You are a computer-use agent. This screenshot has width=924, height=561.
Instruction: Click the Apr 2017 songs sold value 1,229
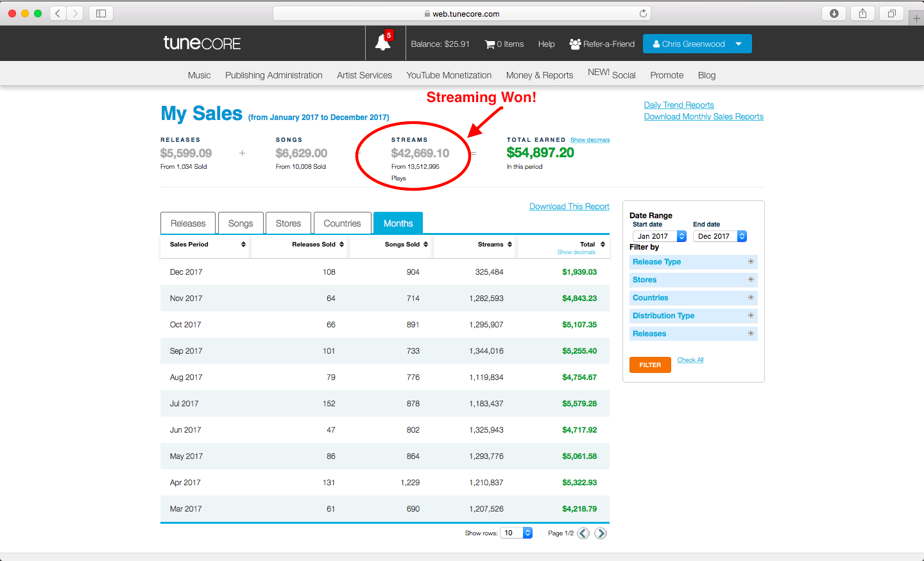(x=410, y=483)
